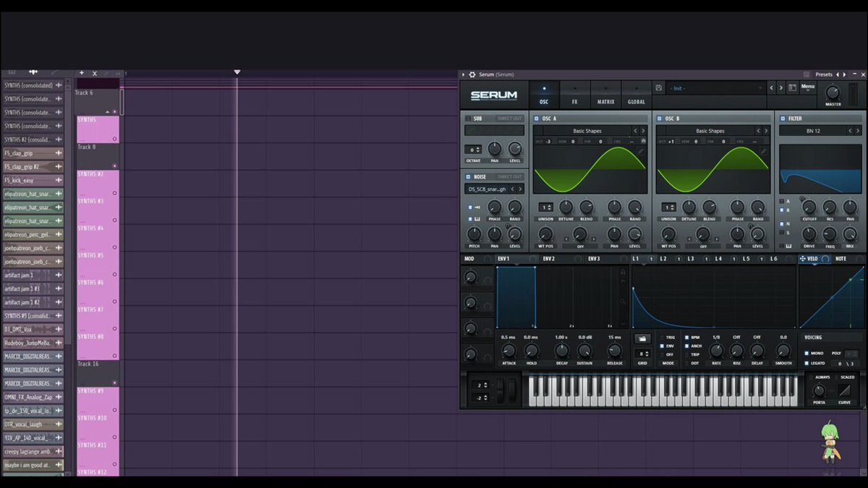Screen dimensions: 868x488
Task: Toggle the MONO voicing checkbox
Action: pyautogui.click(x=807, y=354)
